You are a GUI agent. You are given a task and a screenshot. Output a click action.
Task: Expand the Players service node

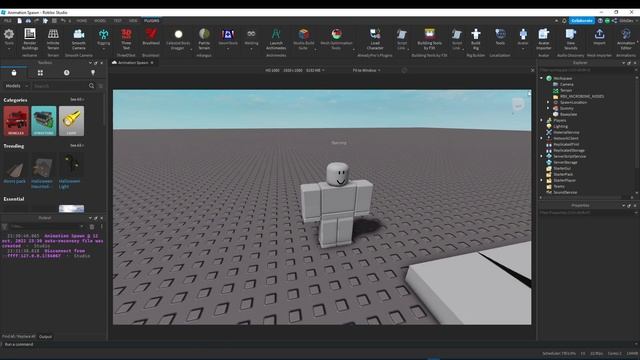click(542, 120)
